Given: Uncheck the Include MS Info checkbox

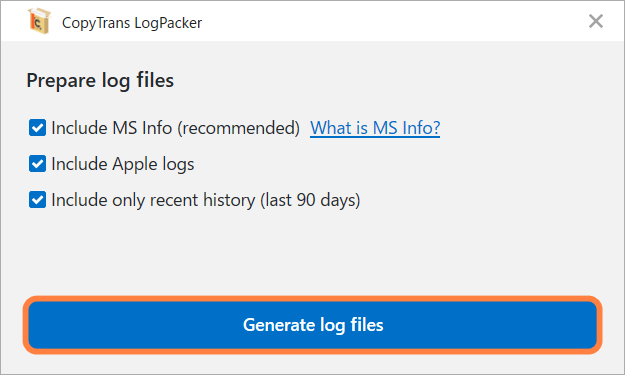Looking at the screenshot, I should pyautogui.click(x=37, y=128).
